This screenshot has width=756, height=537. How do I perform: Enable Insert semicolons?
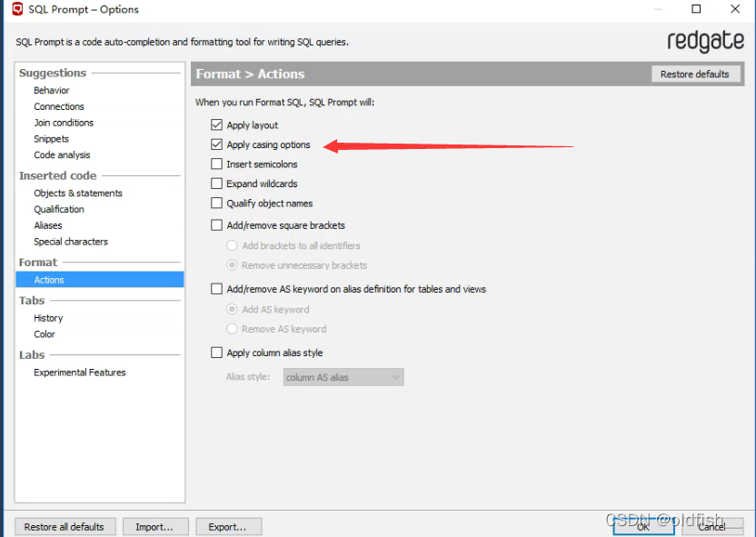[216, 164]
